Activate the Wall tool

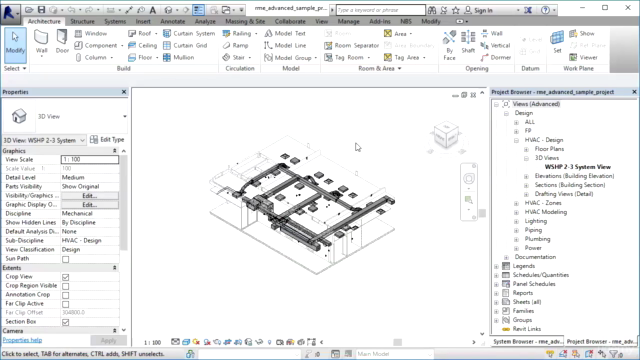click(41, 42)
